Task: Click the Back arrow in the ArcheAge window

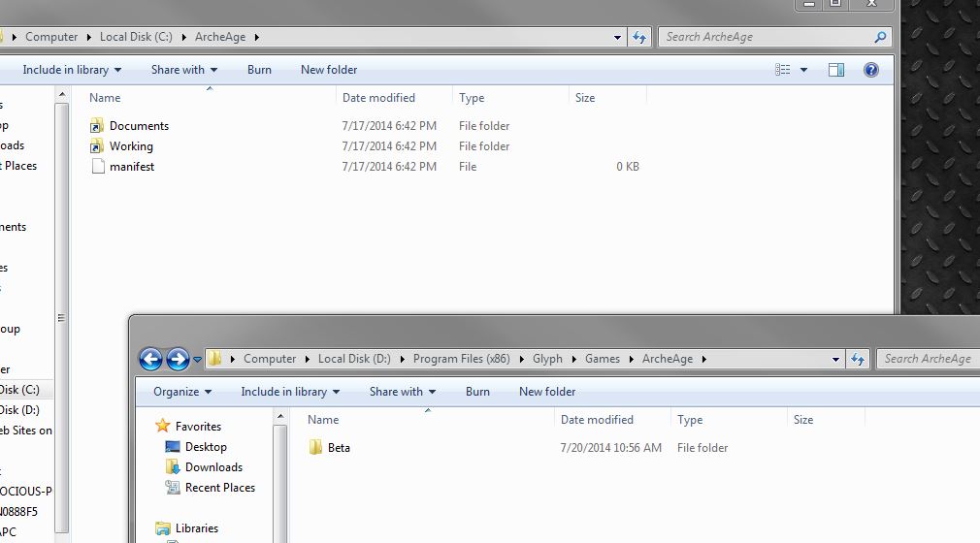Action: pyautogui.click(x=150, y=360)
